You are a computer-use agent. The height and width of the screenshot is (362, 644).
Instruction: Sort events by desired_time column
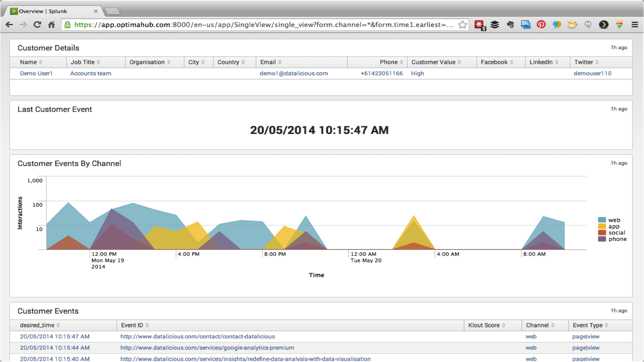coord(40,325)
